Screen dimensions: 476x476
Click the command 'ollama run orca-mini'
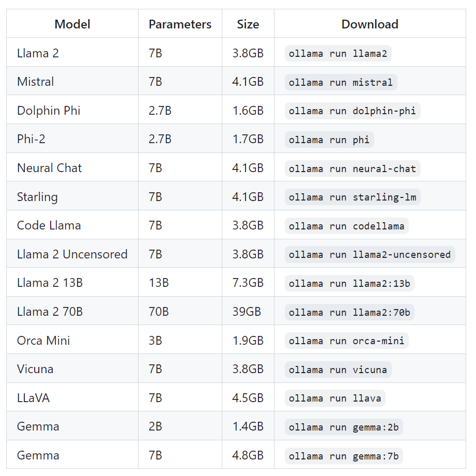click(347, 341)
